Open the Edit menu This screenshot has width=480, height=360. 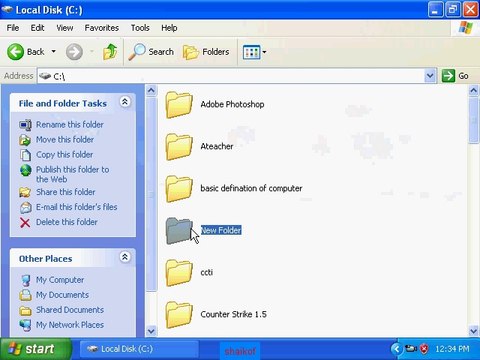pyautogui.click(x=37, y=28)
